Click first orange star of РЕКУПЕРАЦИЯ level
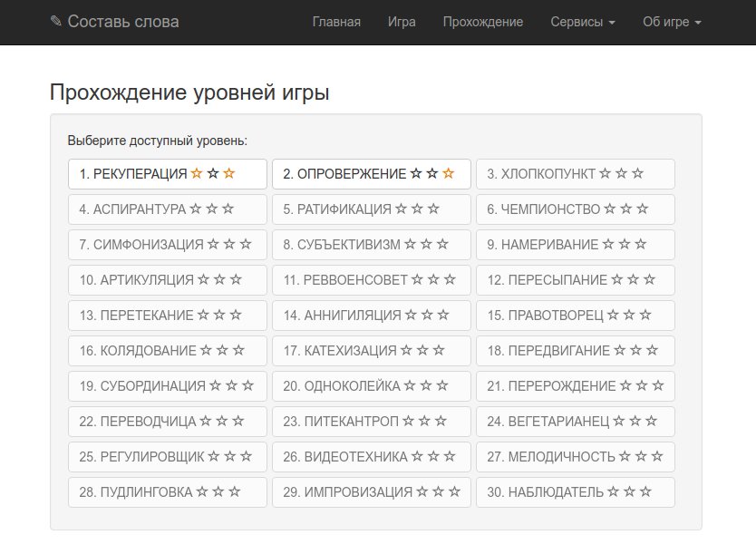756x554 pixels. (x=197, y=173)
